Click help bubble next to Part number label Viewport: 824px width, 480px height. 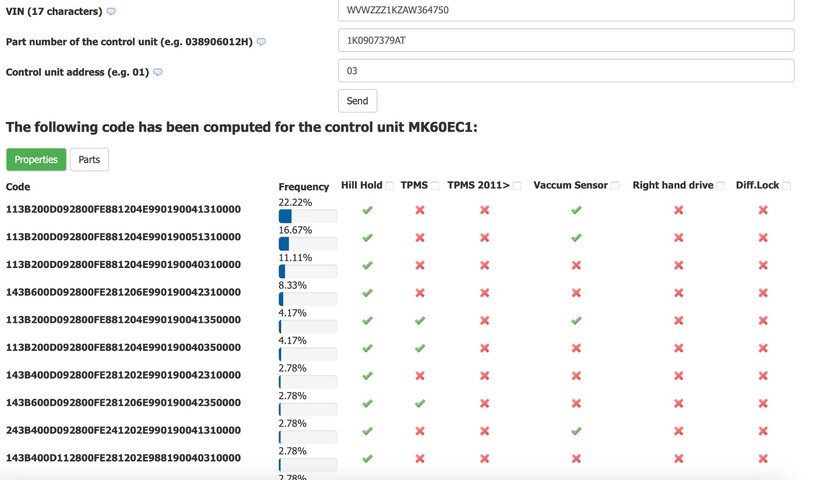point(261,42)
